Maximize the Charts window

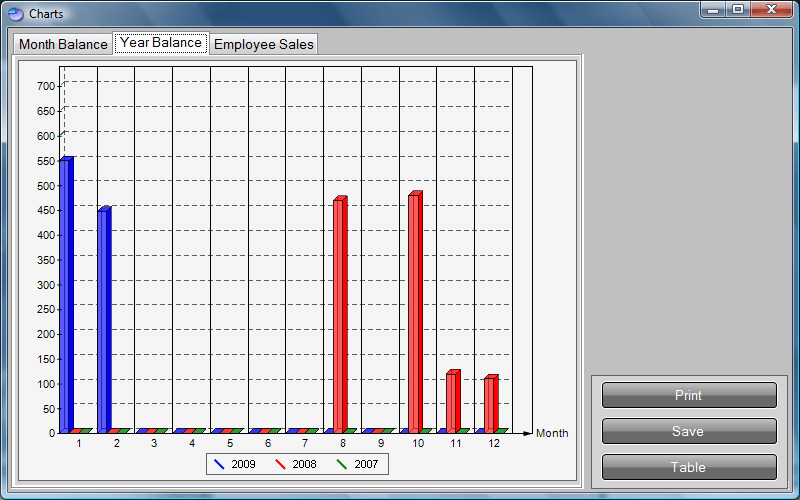click(738, 10)
